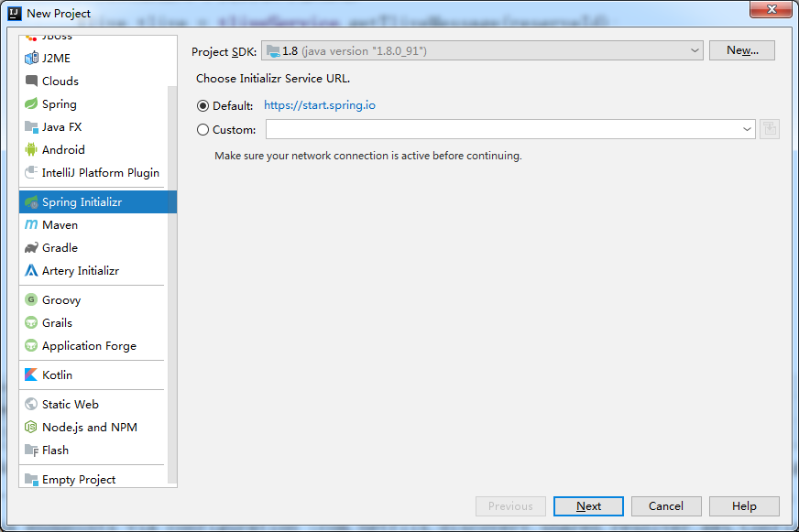
Task: Click the Help button
Action: (x=744, y=506)
